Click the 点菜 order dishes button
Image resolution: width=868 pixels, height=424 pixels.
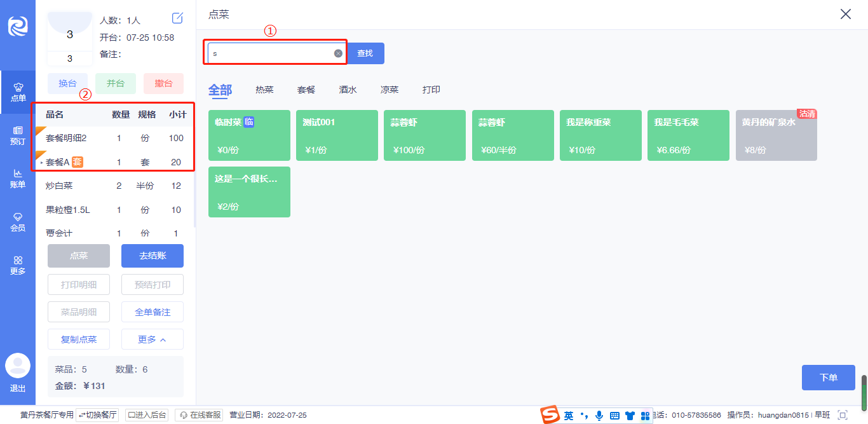[79, 256]
